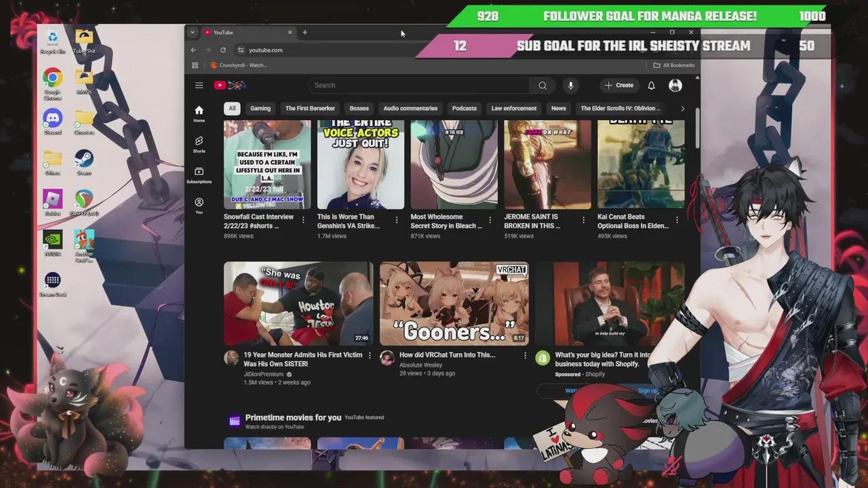View site information icon beside youtube.com

240,50
